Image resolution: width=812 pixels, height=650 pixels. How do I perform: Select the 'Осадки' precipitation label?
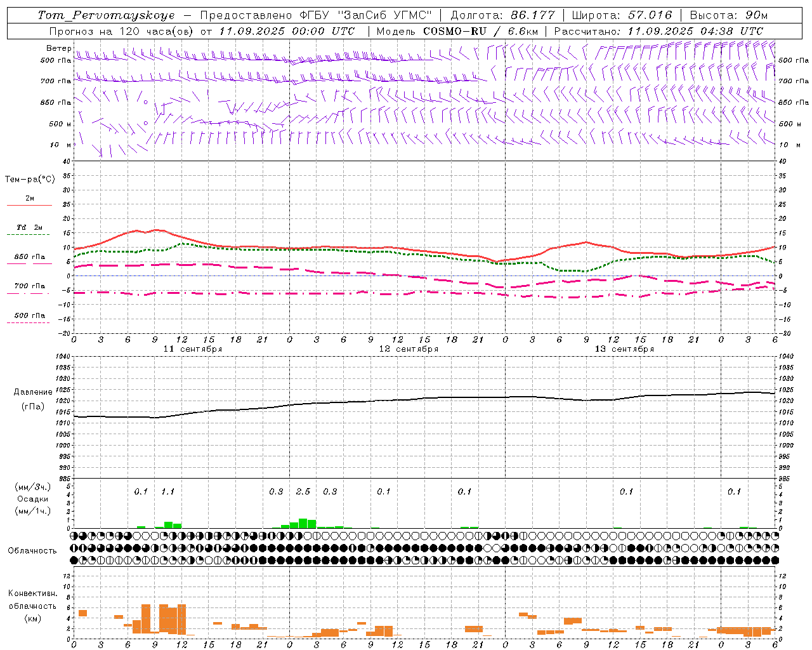click(33, 499)
